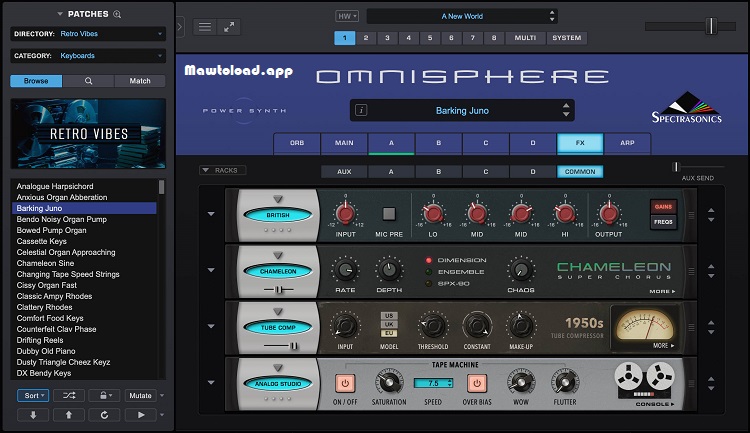Image resolution: width=750 pixels, height=433 pixels.
Task: Open the DIRECTORY Retro Vibes dropdown
Action: coord(88,34)
